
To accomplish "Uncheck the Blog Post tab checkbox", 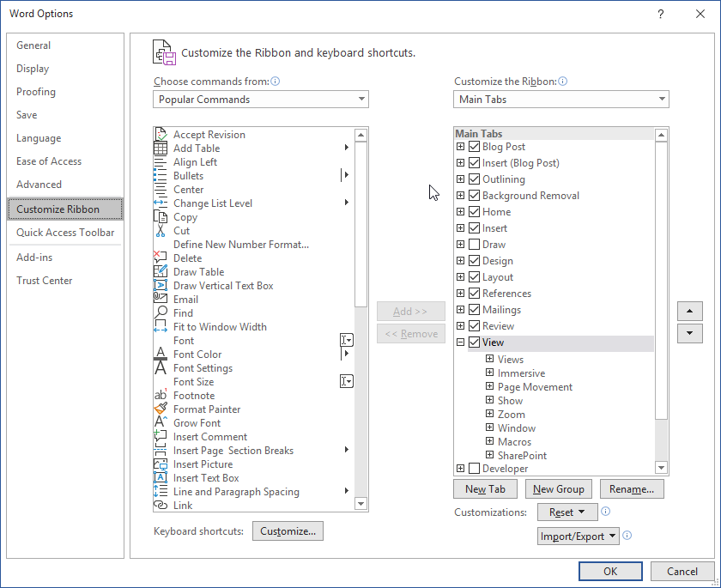I will tap(474, 147).
